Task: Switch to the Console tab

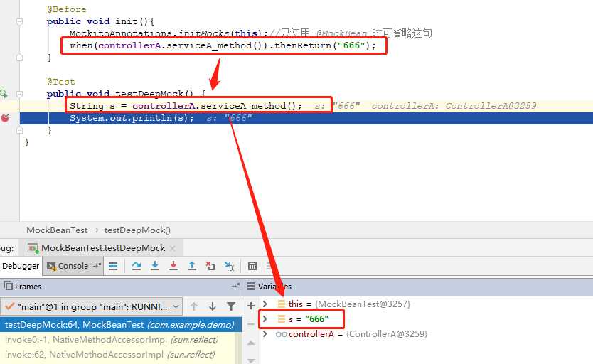Action: coord(73,266)
